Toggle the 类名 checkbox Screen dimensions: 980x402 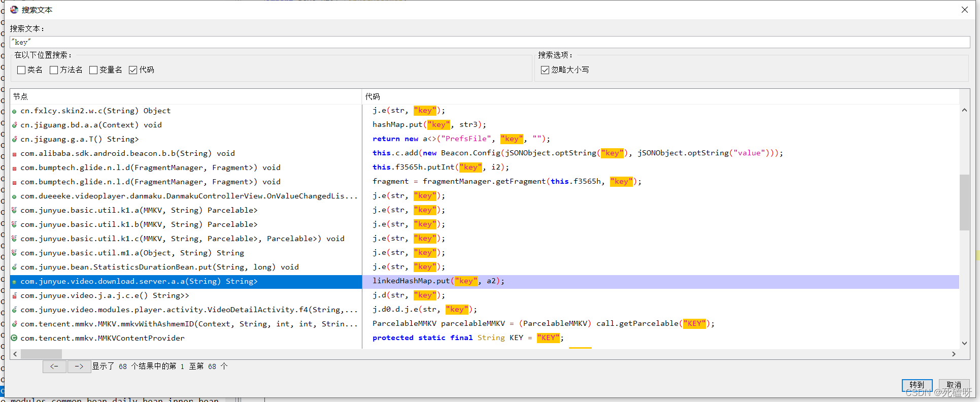click(x=21, y=70)
